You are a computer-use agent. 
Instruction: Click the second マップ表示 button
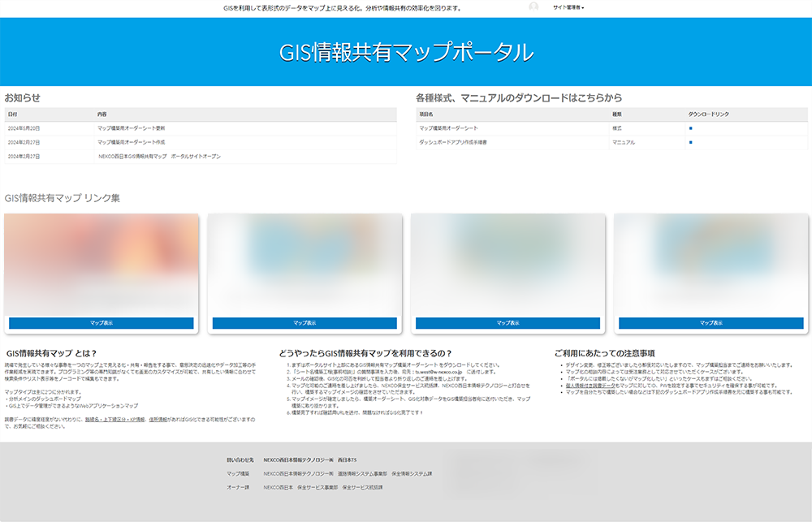point(304,323)
